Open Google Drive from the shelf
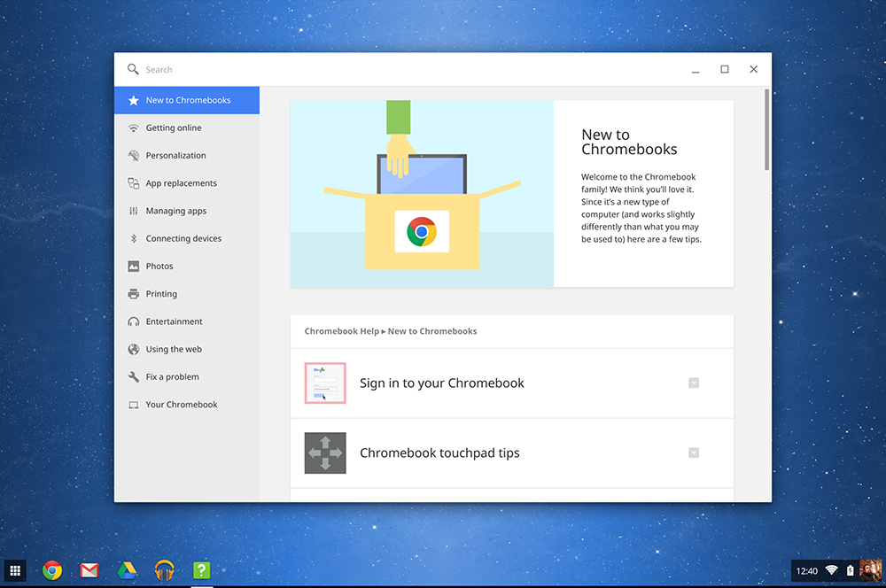The image size is (886, 588). click(127, 570)
